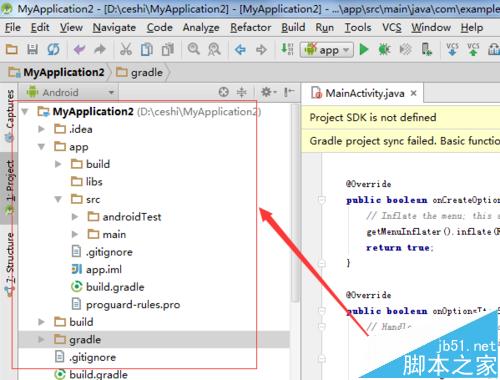The image size is (500, 380).
Task: Click MyApplication2 breadcrumb in navigation bar
Action: pos(56,72)
